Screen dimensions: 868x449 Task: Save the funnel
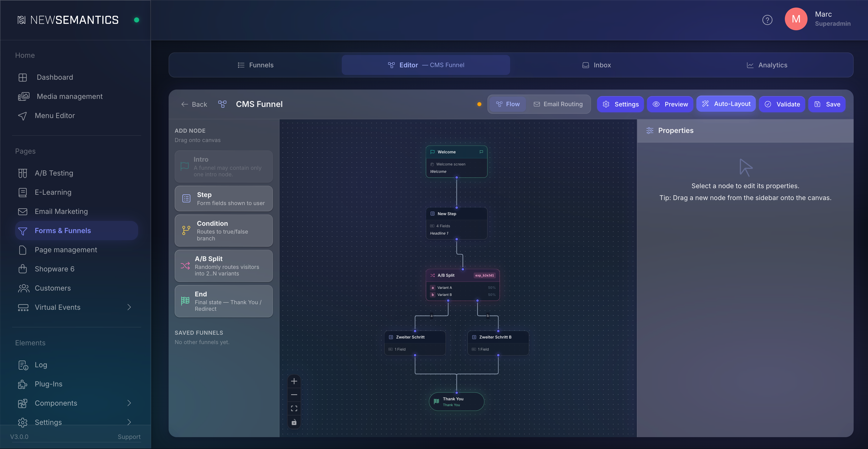pyautogui.click(x=827, y=104)
